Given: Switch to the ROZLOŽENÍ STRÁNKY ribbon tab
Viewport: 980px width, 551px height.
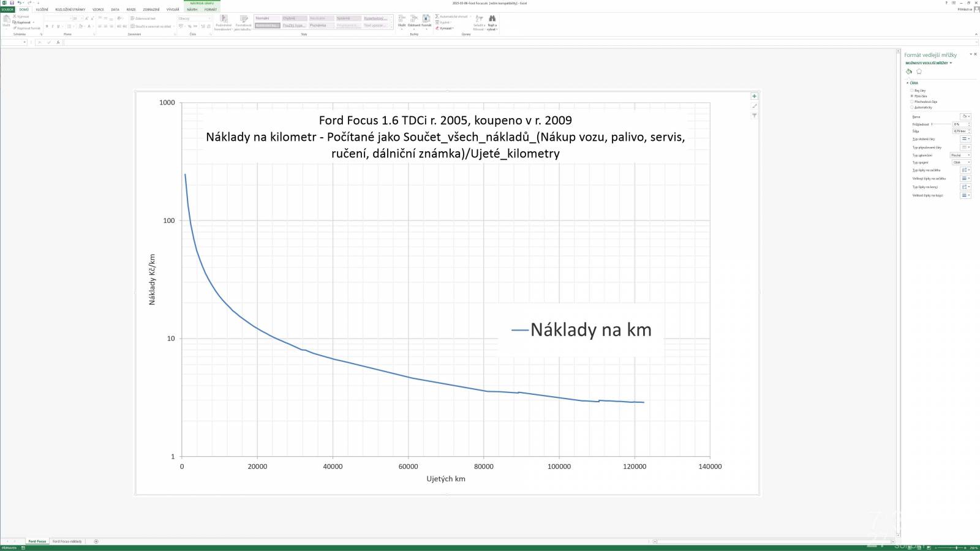Looking at the screenshot, I should tap(70, 9).
